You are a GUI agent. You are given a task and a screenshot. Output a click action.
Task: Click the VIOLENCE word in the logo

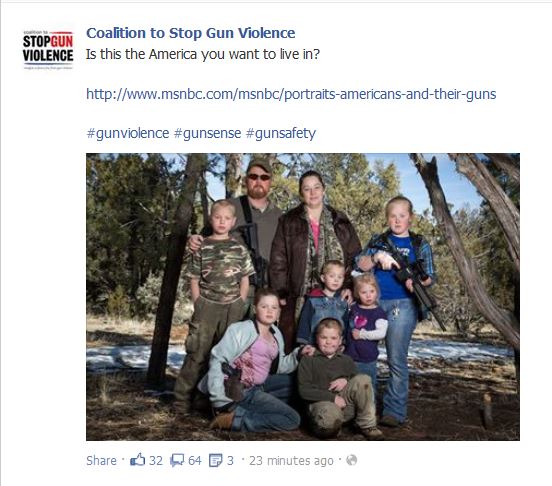(48, 55)
